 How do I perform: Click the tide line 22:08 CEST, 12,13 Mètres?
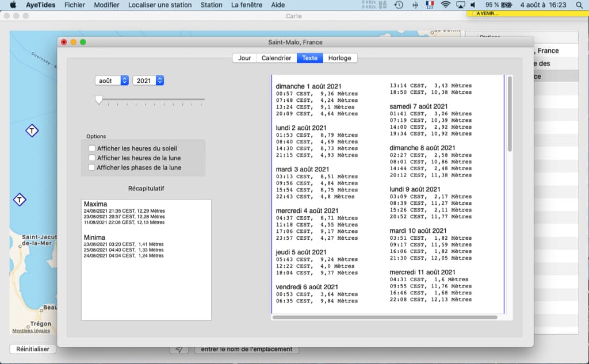431,300
